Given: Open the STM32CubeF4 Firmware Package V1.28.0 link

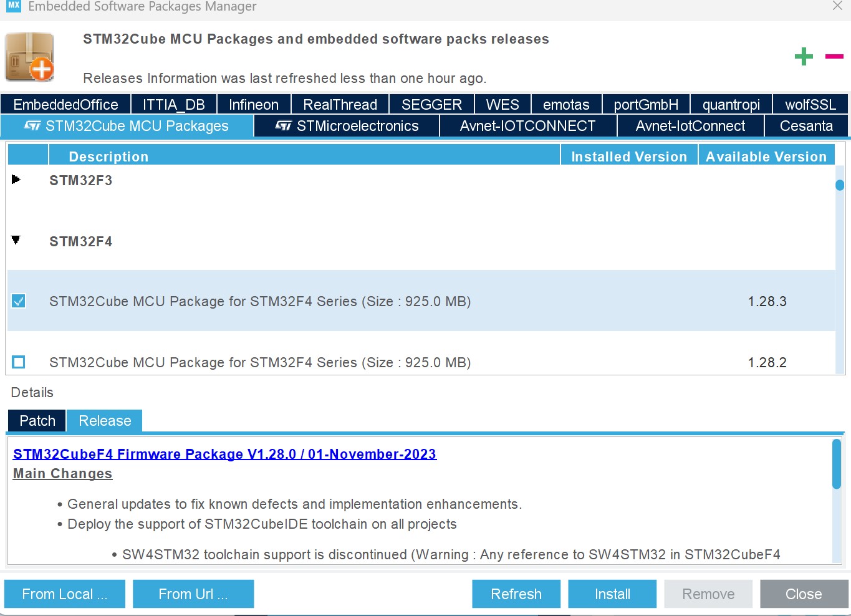Looking at the screenshot, I should coord(224,454).
